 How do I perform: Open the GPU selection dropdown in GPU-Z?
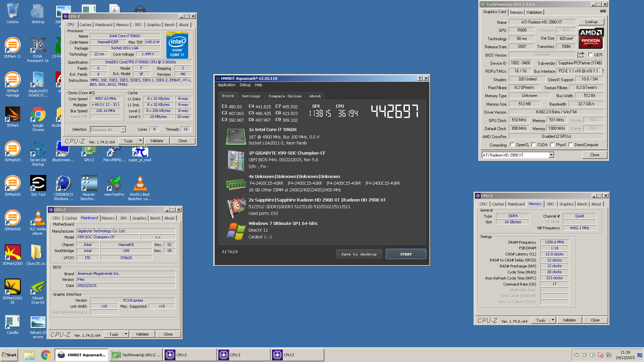click(x=551, y=155)
